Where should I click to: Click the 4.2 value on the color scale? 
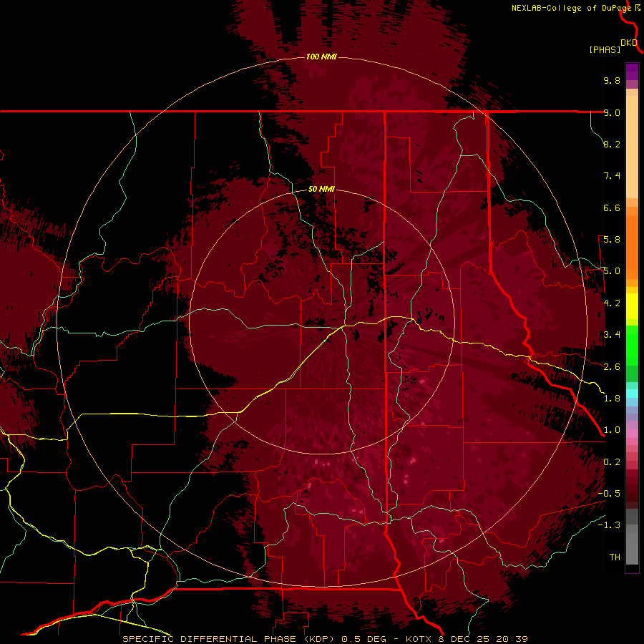(612, 303)
